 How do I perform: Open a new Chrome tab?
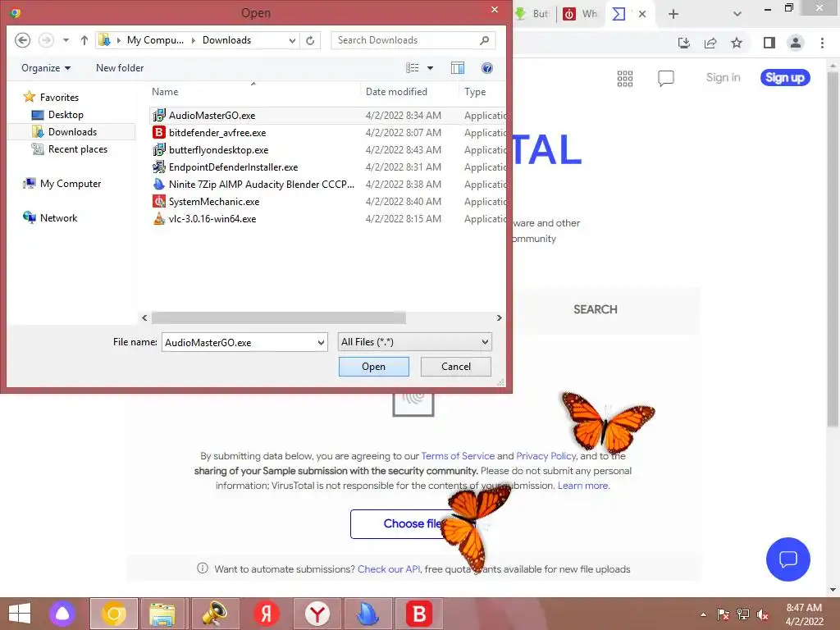click(x=673, y=14)
